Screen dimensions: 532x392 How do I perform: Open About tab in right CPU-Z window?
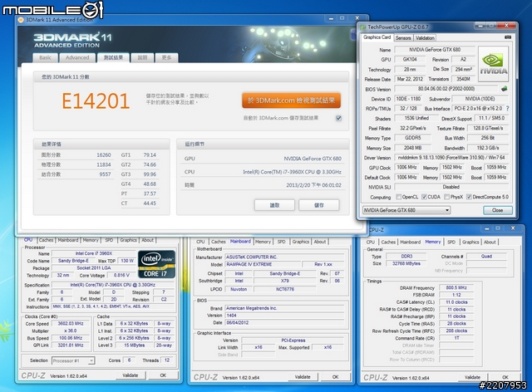pyautogui.click(x=490, y=243)
